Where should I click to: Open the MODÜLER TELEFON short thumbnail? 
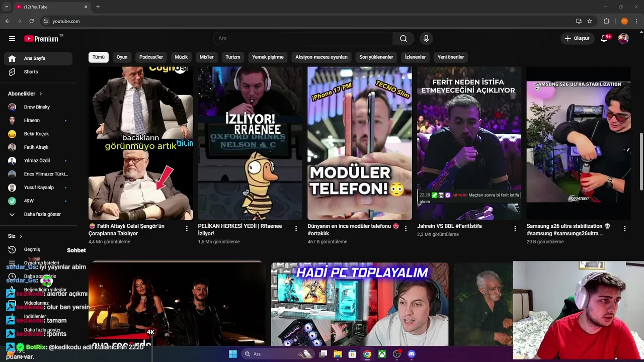360,143
